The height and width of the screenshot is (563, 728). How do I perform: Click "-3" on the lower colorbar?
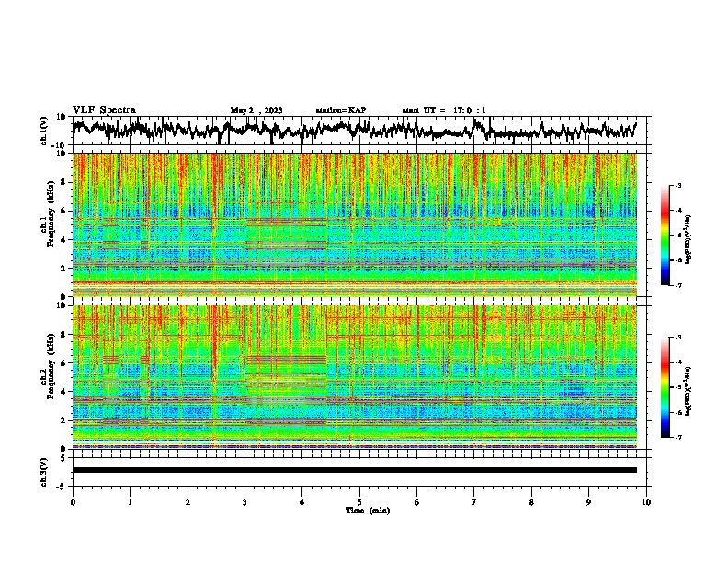(x=678, y=338)
